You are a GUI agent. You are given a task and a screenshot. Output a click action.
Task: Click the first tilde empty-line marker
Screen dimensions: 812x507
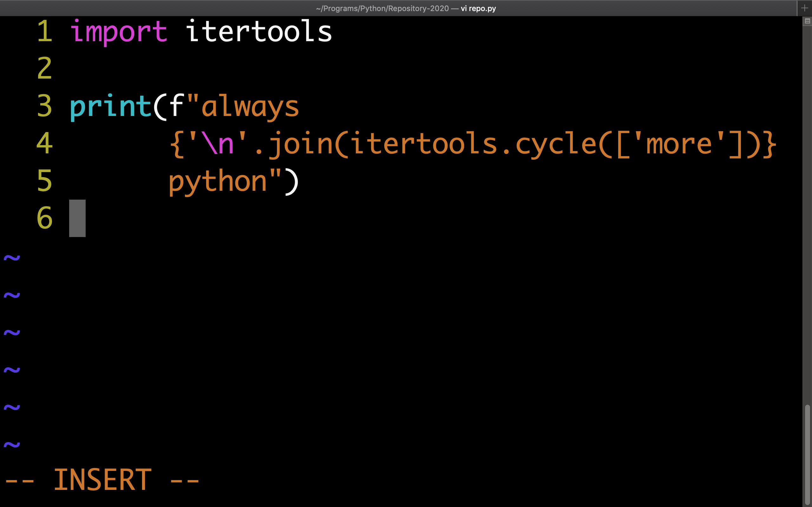coord(12,258)
